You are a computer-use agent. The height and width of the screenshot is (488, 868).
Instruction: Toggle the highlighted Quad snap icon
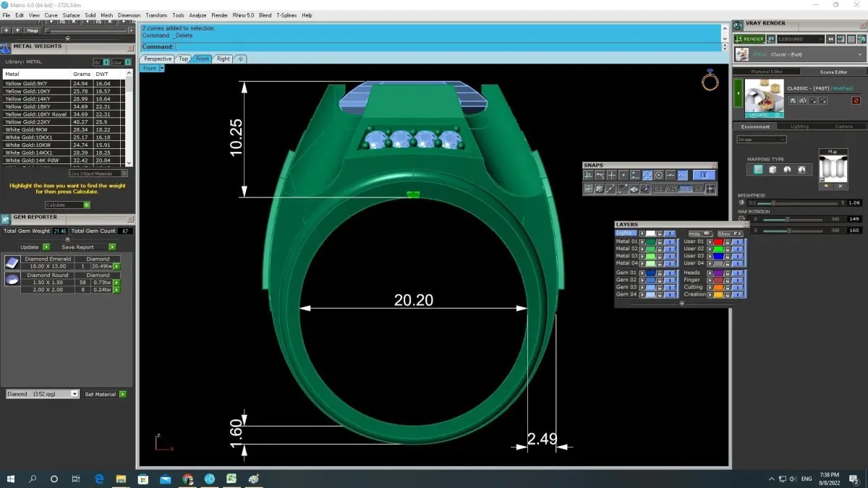tap(647, 175)
